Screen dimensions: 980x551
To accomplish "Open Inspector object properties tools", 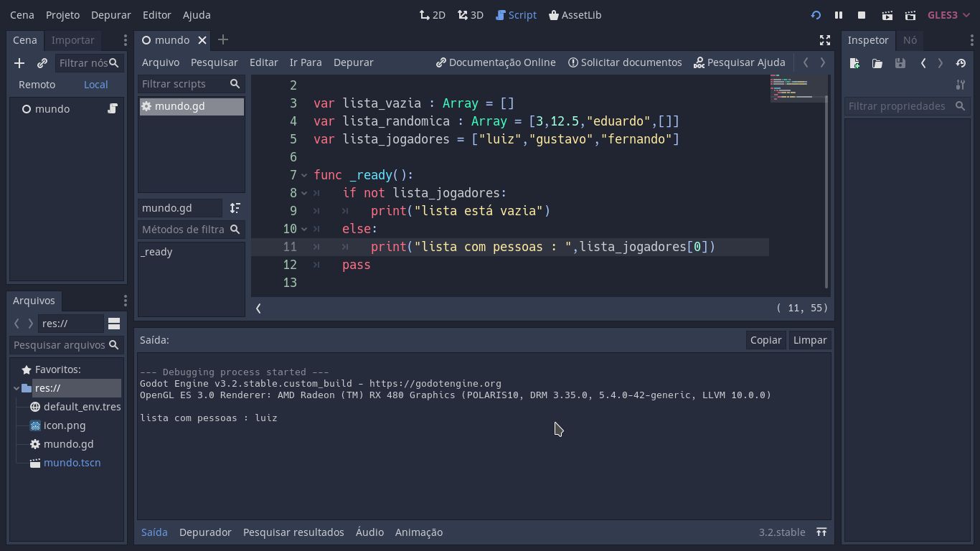I will [x=961, y=85].
